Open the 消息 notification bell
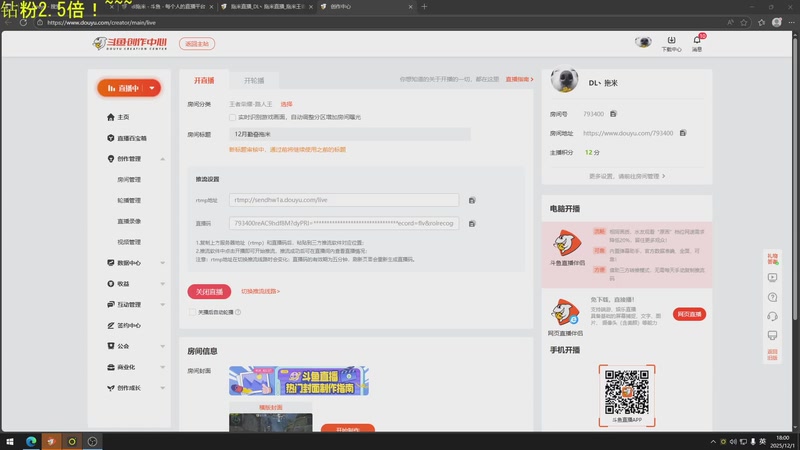 697,40
